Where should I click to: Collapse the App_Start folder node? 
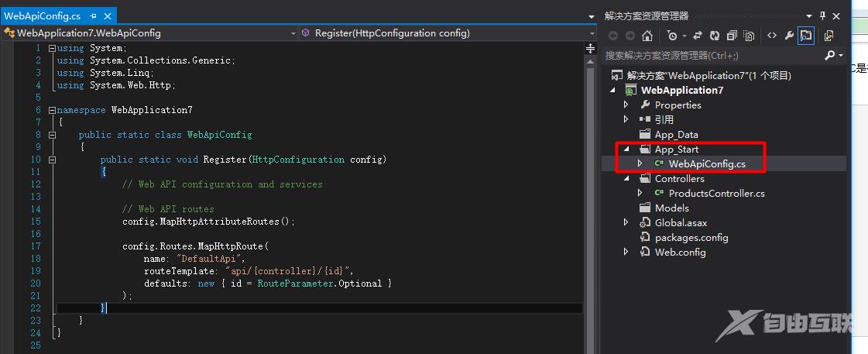(x=626, y=150)
